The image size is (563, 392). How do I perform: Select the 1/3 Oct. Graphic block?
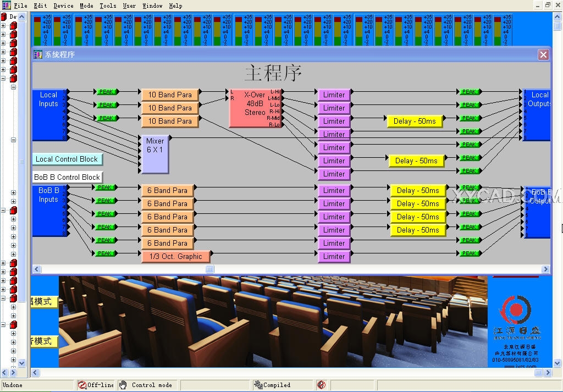(x=175, y=256)
